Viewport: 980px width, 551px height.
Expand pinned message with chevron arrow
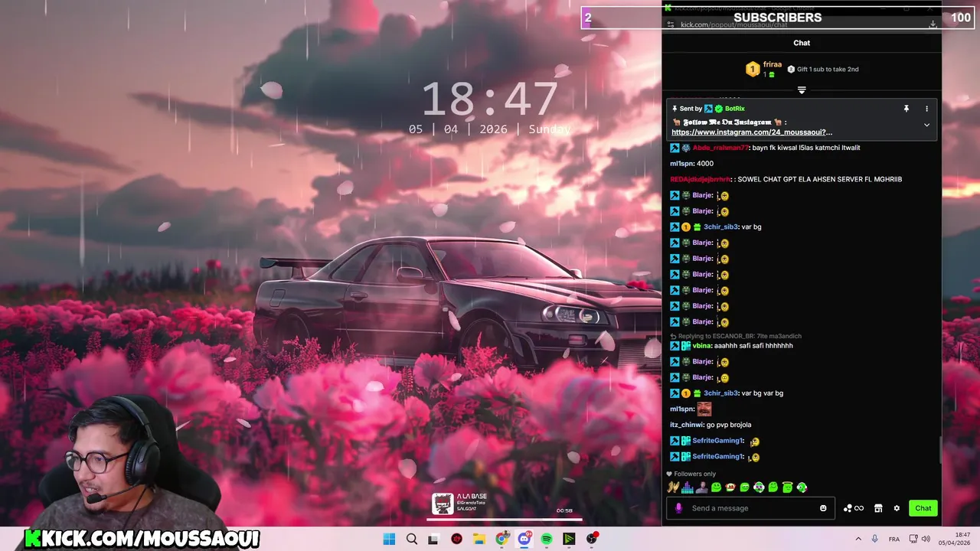click(x=926, y=125)
